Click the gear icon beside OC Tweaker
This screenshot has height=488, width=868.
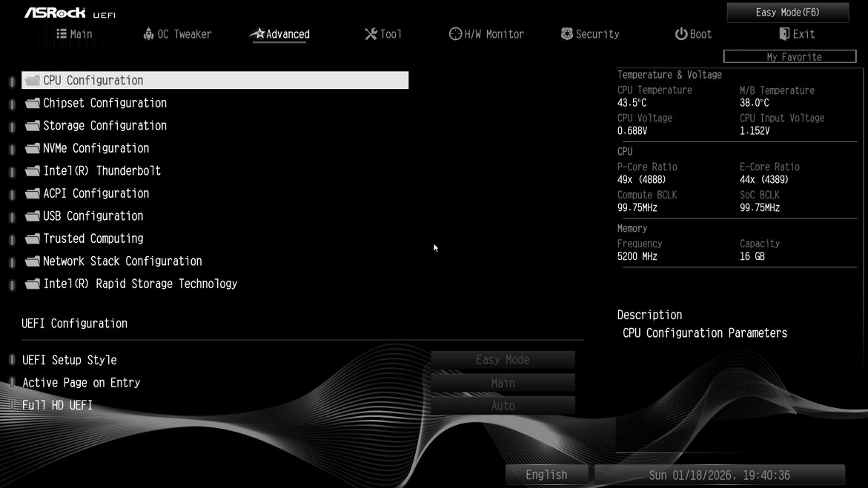coord(148,33)
